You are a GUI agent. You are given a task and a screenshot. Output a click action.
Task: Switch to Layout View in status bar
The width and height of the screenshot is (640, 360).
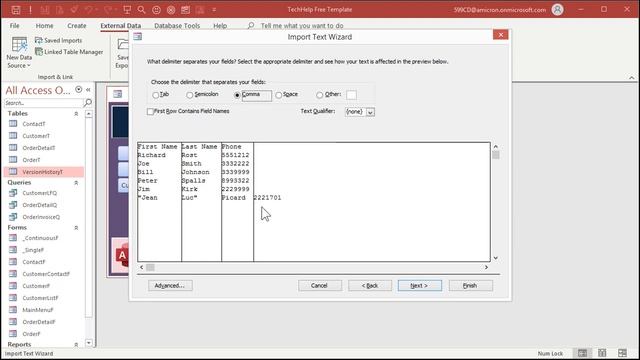pos(602,353)
